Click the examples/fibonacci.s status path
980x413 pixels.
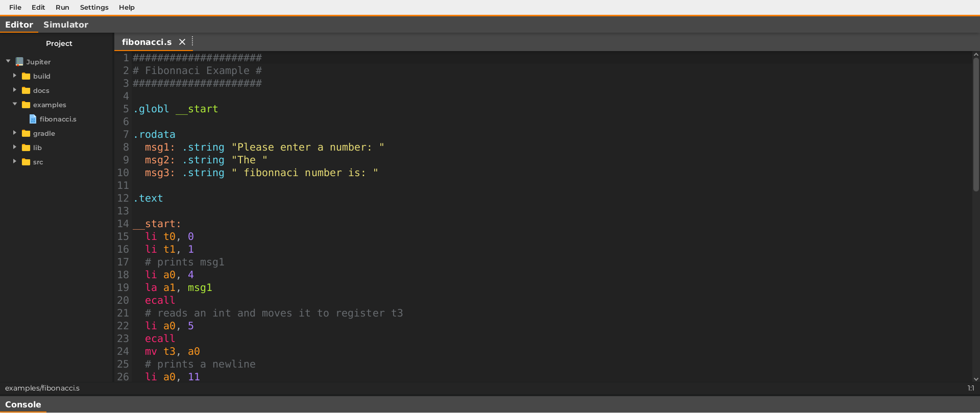[x=42, y=388]
